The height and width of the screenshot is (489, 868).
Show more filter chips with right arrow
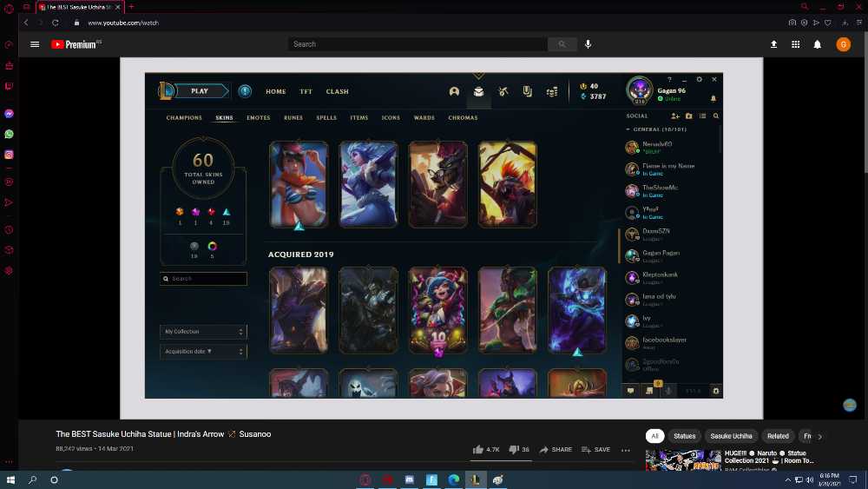(x=820, y=436)
